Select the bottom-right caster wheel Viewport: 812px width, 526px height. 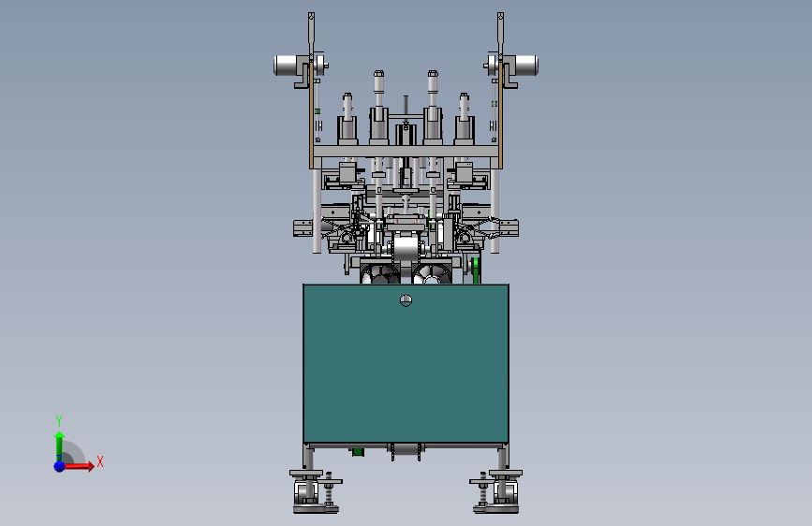point(506,491)
